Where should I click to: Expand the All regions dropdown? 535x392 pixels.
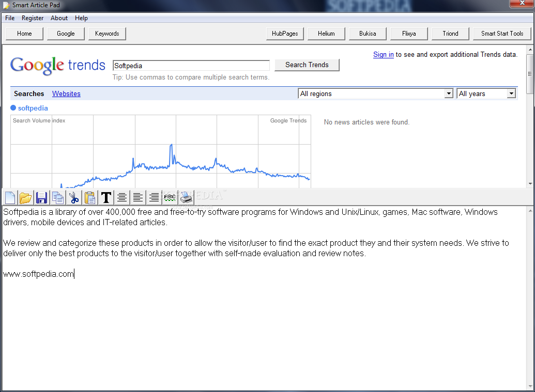tap(376, 94)
